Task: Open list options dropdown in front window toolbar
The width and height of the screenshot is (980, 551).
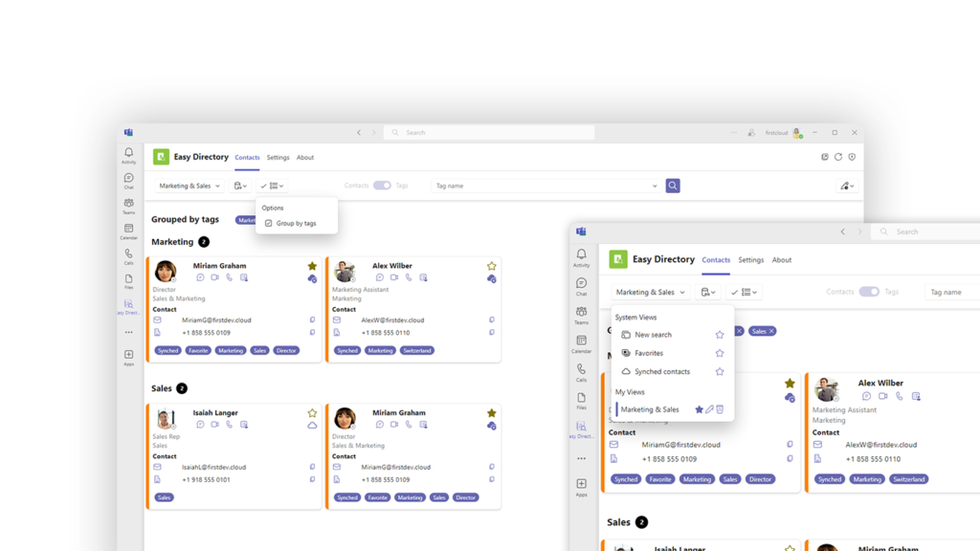Action: [744, 292]
